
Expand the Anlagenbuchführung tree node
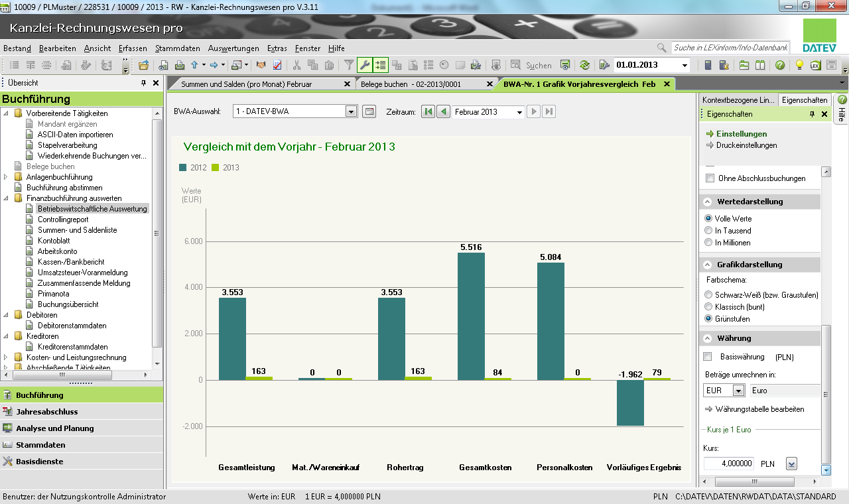coord(7,177)
